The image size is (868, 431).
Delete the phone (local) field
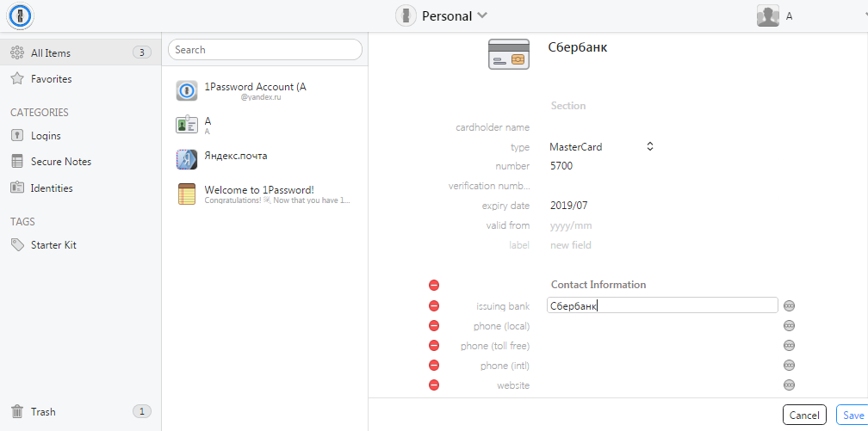point(434,326)
